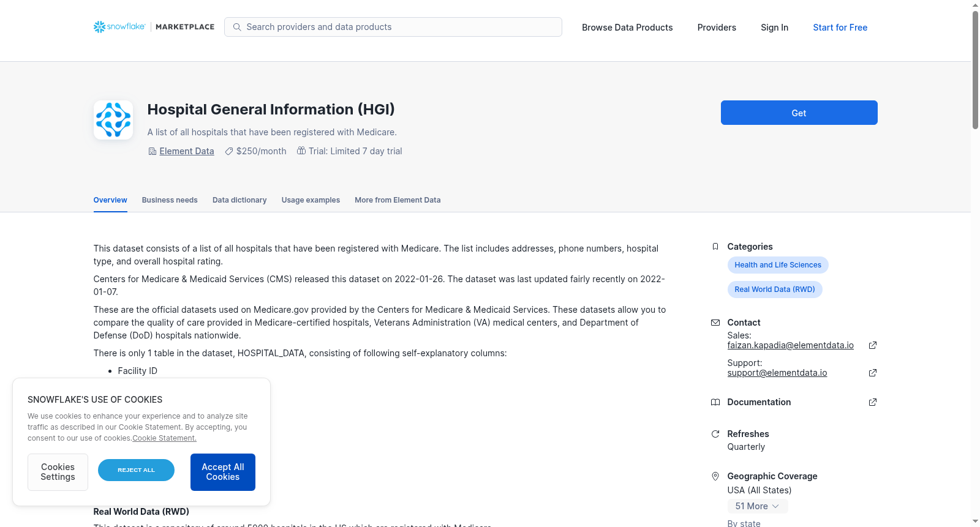Click 'Trial: Limited 7 day trial' text
Viewport: 980px width, 527px height.
point(355,151)
